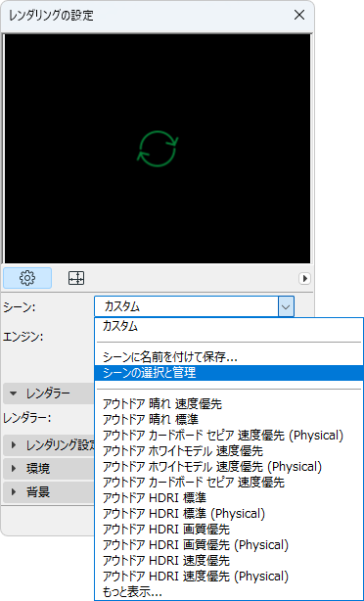The height and width of the screenshot is (601, 364).
Task: Click the black render preview area
Action: tap(158, 149)
